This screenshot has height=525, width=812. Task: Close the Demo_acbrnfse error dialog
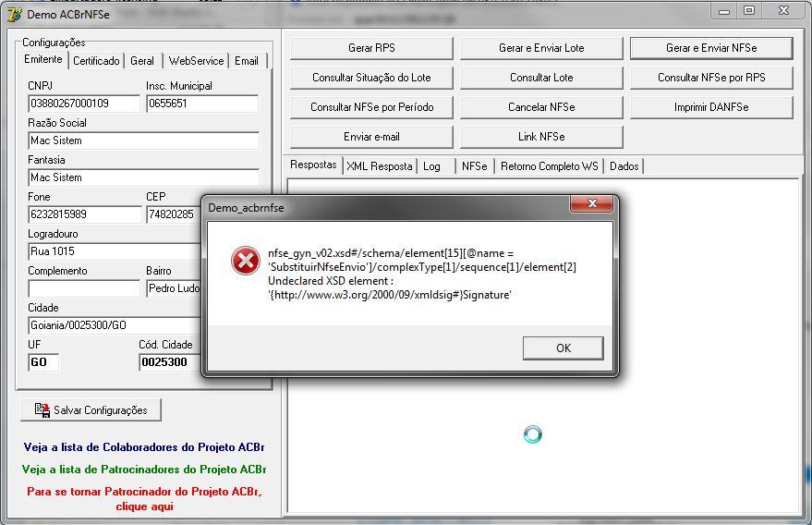coord(591,203)
